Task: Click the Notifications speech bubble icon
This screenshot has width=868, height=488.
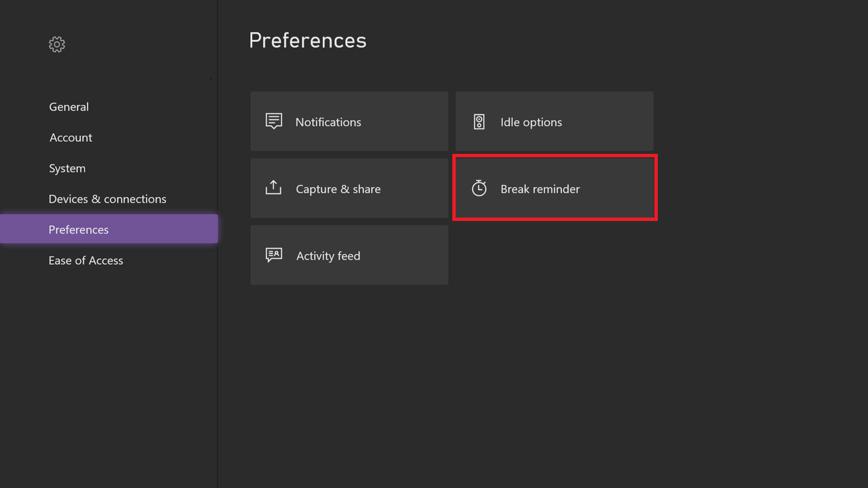Action: 274,121
